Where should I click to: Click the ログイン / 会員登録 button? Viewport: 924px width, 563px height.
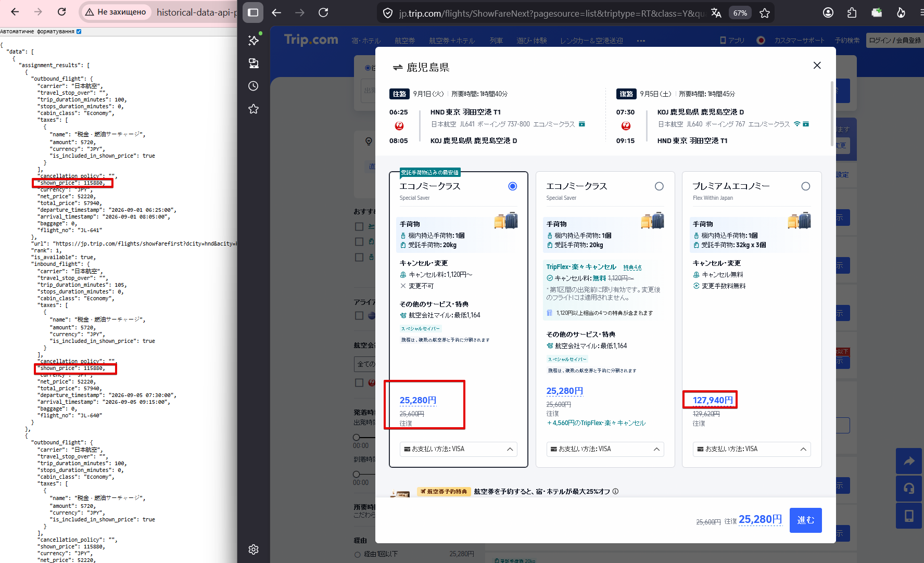(x=895, y=40)
